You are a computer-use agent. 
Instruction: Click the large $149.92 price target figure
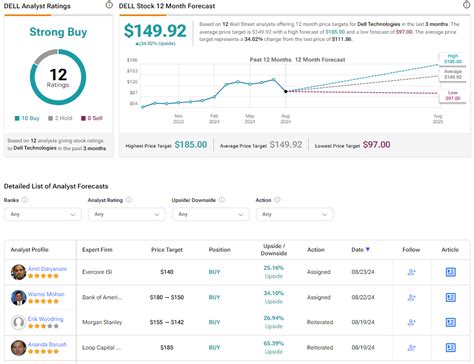click(x=155, y=31)
